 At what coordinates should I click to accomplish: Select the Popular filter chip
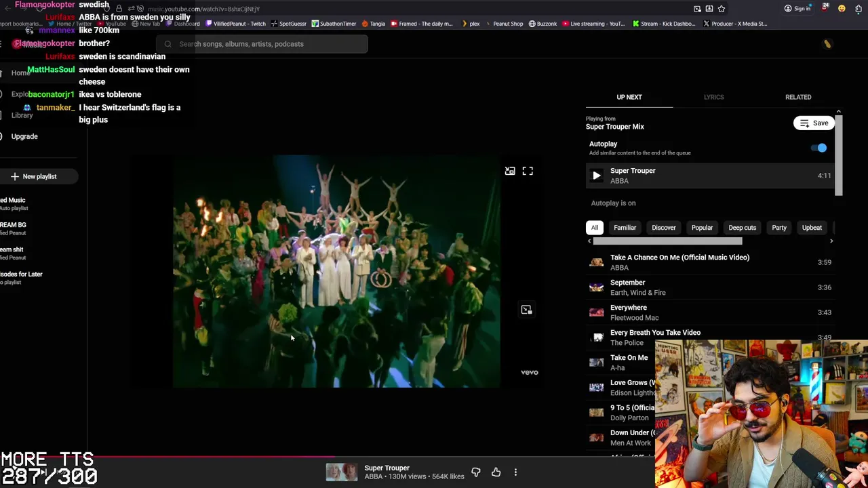[x=702, y=228]
